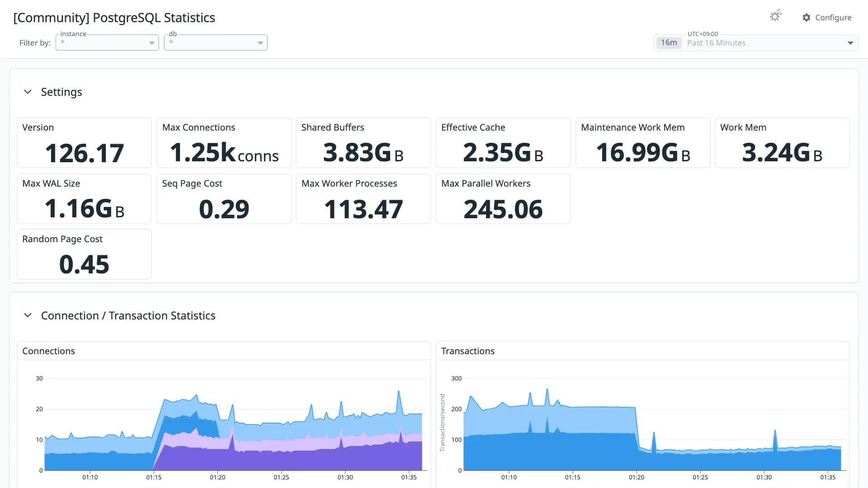Select the Max Parallel Workers value 245.06
The image size is (868, 488).
coord(503,209)
